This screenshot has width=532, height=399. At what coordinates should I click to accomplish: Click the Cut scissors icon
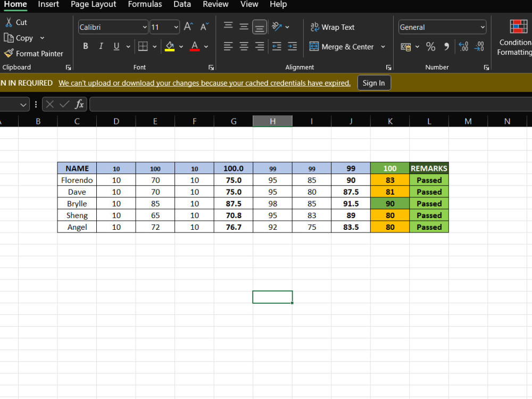click(x=9, y=22)
